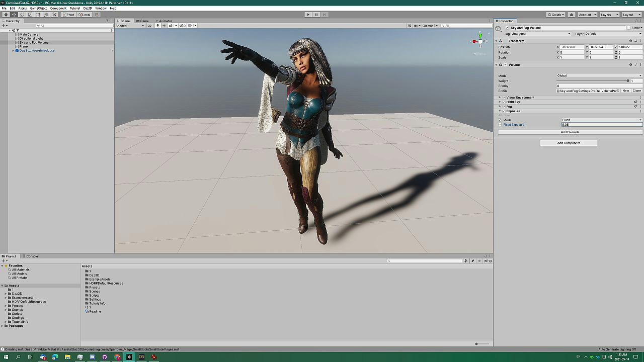
Task: Click the Scene view search field
Action: [x=465, y=26]
